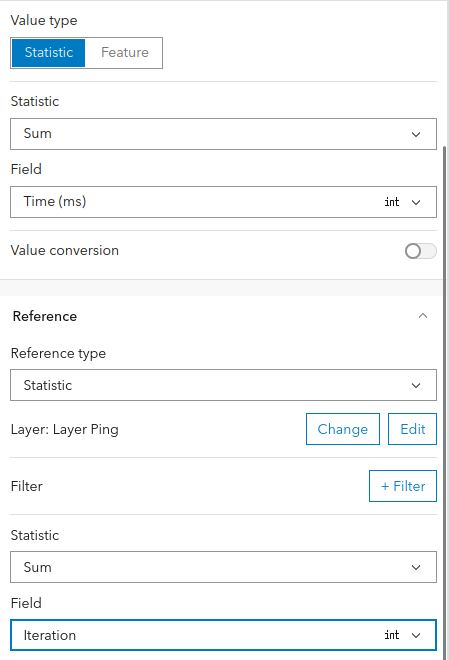Add a filter with + Filter button

403,486
